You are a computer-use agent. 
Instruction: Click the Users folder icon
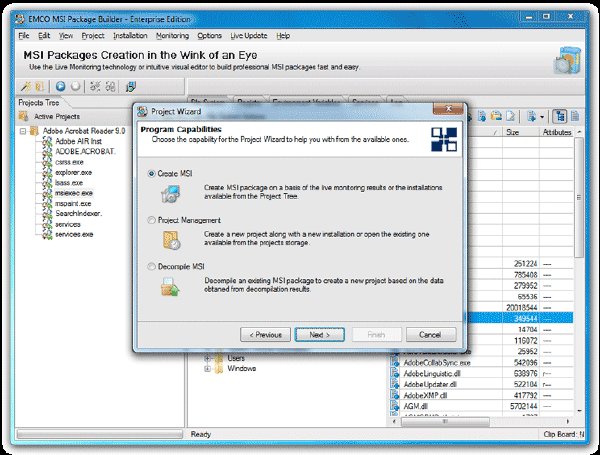(x=219, y=358)
